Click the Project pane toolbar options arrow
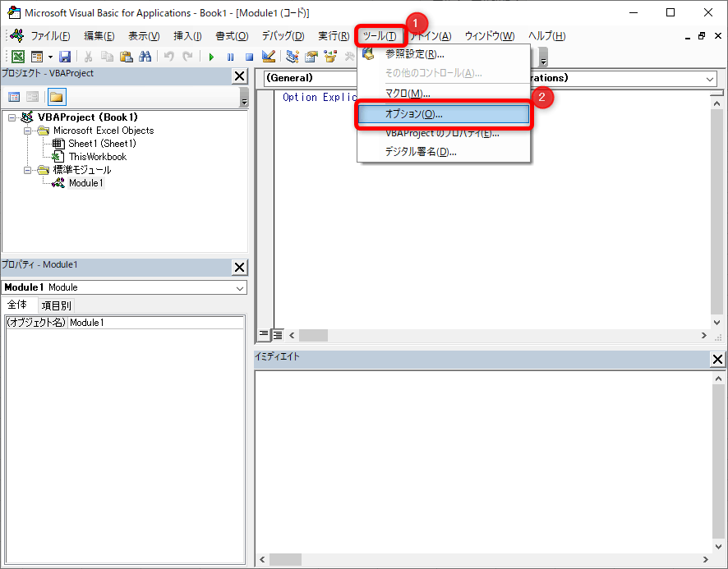 (244, 98)
